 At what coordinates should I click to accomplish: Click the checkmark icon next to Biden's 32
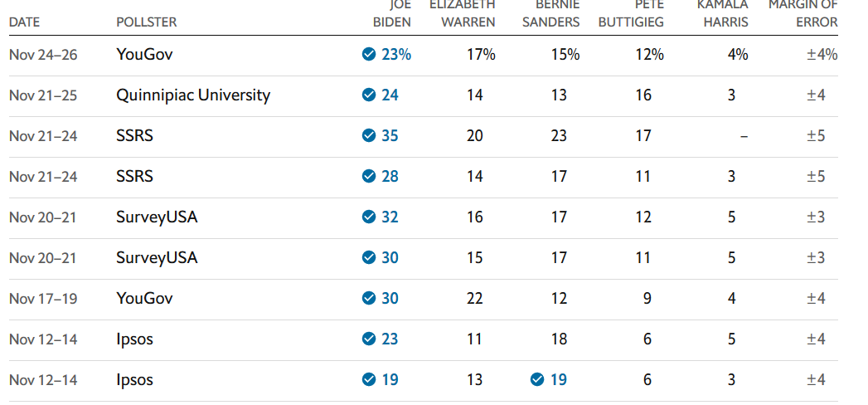[x=369, y=217]
